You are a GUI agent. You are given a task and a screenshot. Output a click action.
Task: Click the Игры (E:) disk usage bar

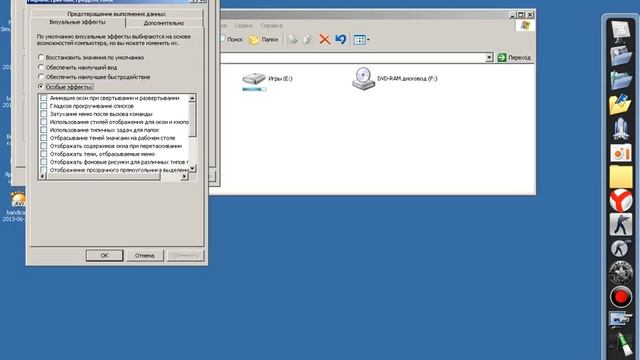coord(254,89)
